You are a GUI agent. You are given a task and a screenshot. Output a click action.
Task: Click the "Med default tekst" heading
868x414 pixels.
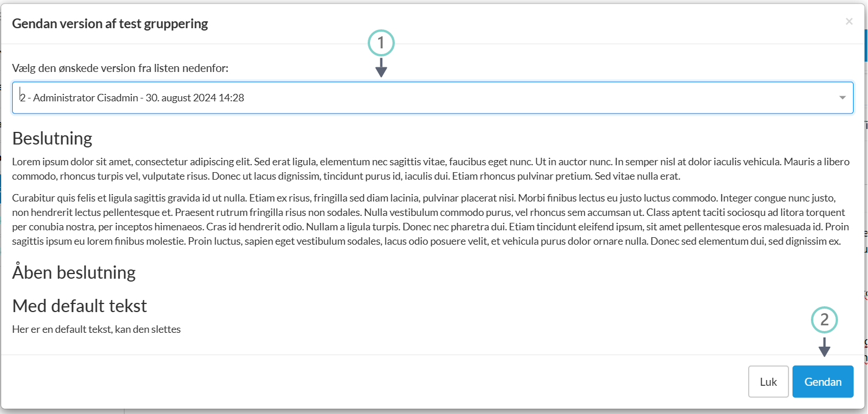coord(80,306)
